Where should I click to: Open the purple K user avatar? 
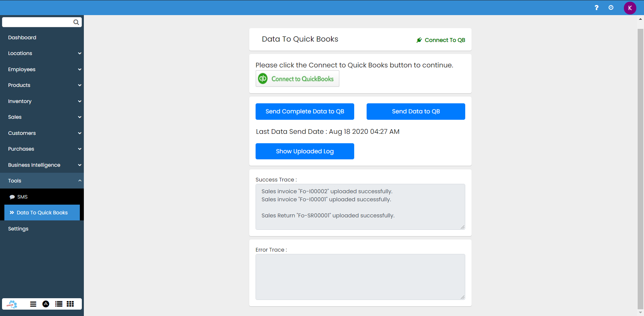click(x=630, y=8)
